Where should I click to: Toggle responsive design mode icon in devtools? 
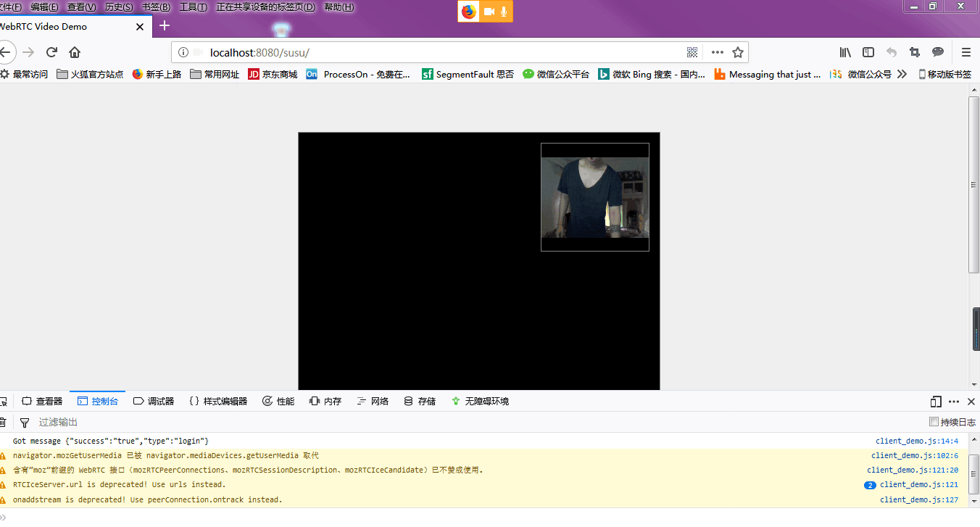pyautogui.click(x=936, y=402)
